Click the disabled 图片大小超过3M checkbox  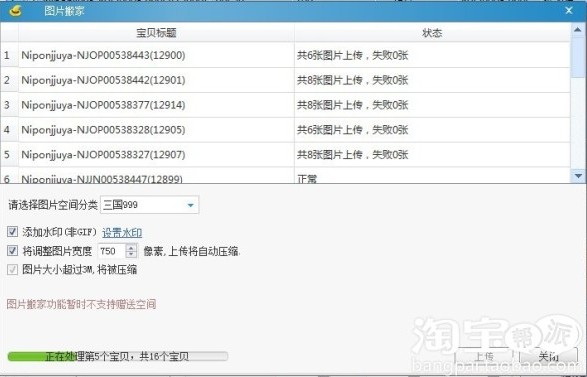(x=12, y=269)
